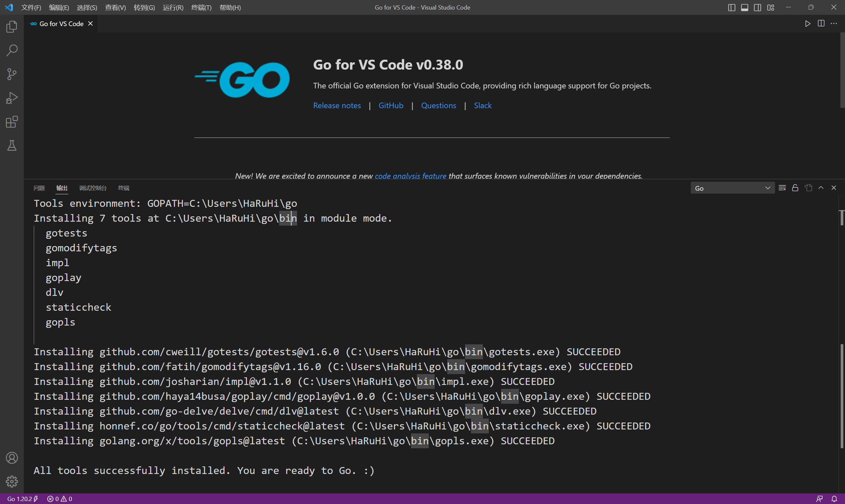
Task: Open output log in editor
Action: (x=808, y=188)
